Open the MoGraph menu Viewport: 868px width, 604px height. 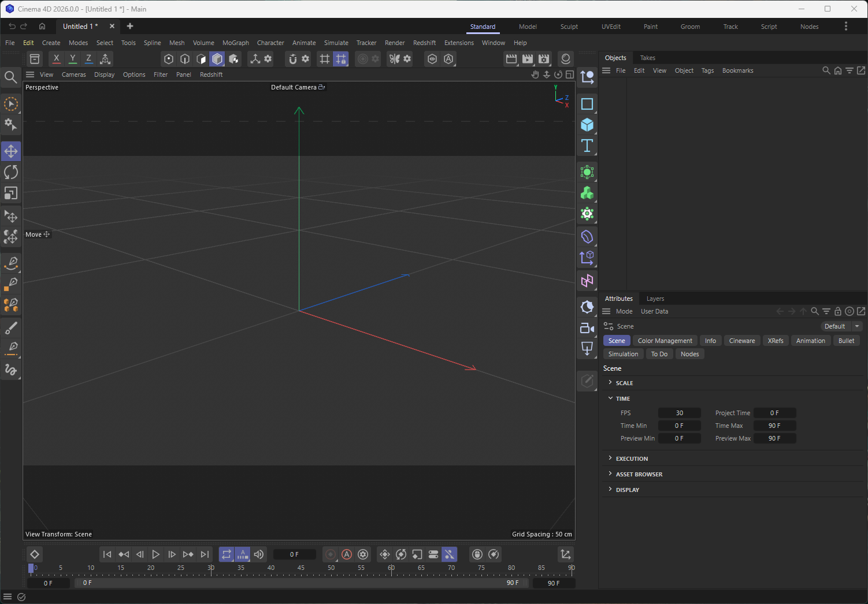click(236, 43)
